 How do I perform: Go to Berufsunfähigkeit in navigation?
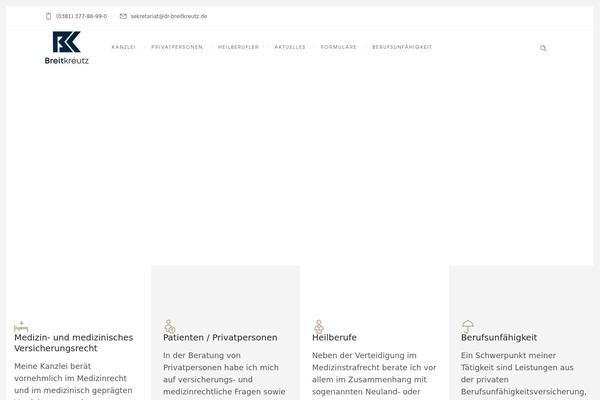(x=401, y=47)
